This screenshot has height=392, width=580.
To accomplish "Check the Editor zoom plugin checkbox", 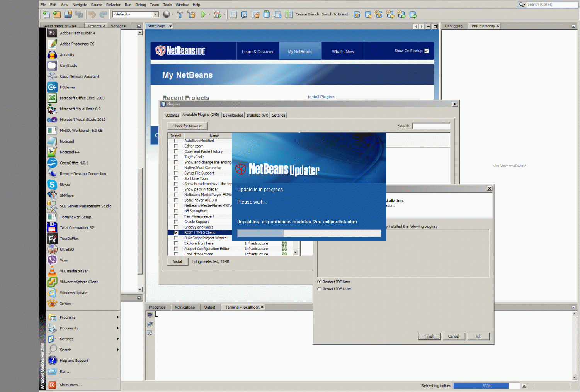I will point(176,146).
